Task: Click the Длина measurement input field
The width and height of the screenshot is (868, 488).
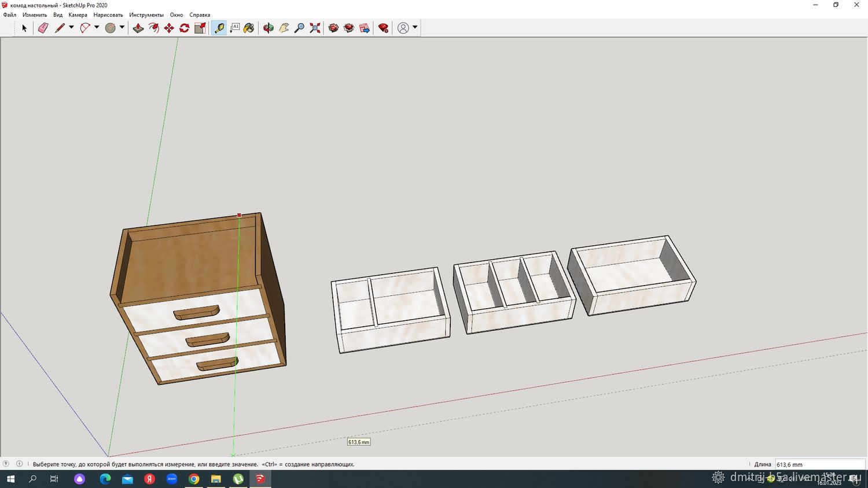Action: pyautogui.click(x=820, y=464)
